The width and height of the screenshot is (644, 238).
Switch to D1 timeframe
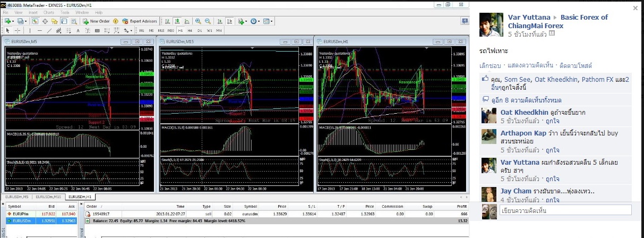point(200,30)
